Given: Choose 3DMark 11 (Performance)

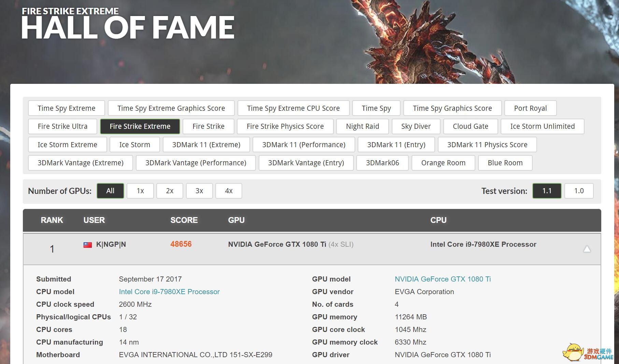Looking at the screenshot, I should 304,145.
